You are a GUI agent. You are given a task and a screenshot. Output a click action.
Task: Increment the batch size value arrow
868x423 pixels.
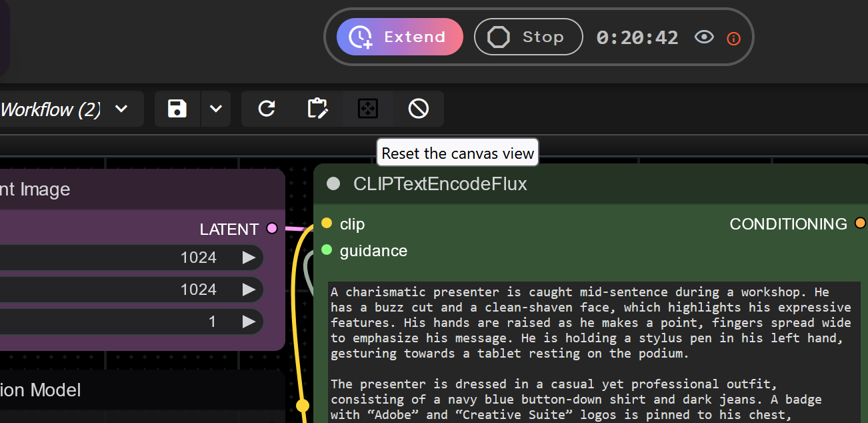[249, 321]
